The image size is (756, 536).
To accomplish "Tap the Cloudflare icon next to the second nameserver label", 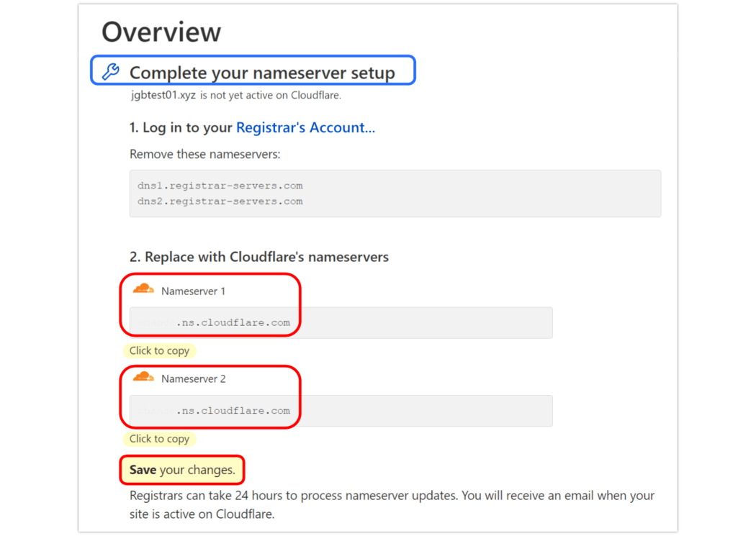I will click(143, 375).
